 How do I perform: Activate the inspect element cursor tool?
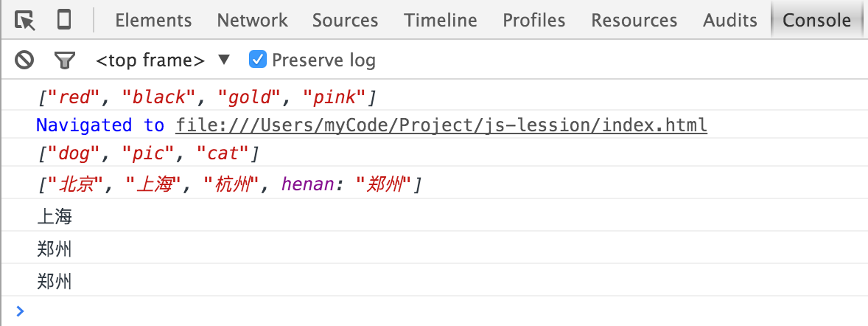[24, 21]
